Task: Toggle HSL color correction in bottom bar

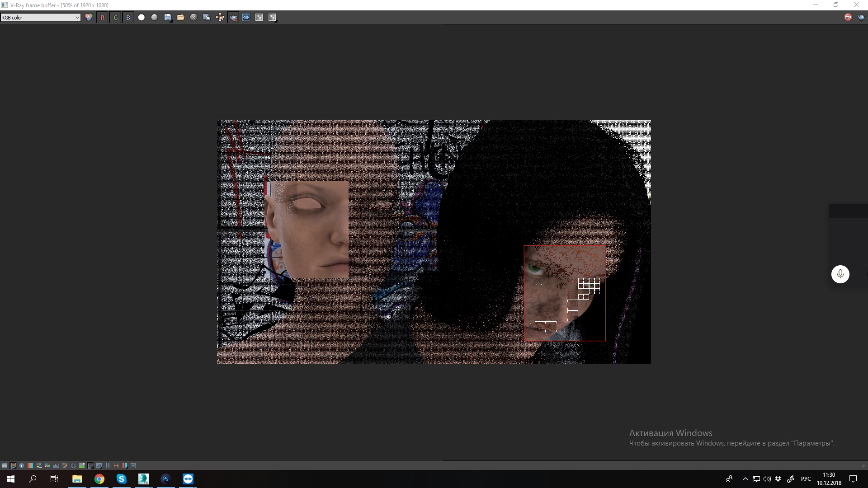Action: (39, 465)
